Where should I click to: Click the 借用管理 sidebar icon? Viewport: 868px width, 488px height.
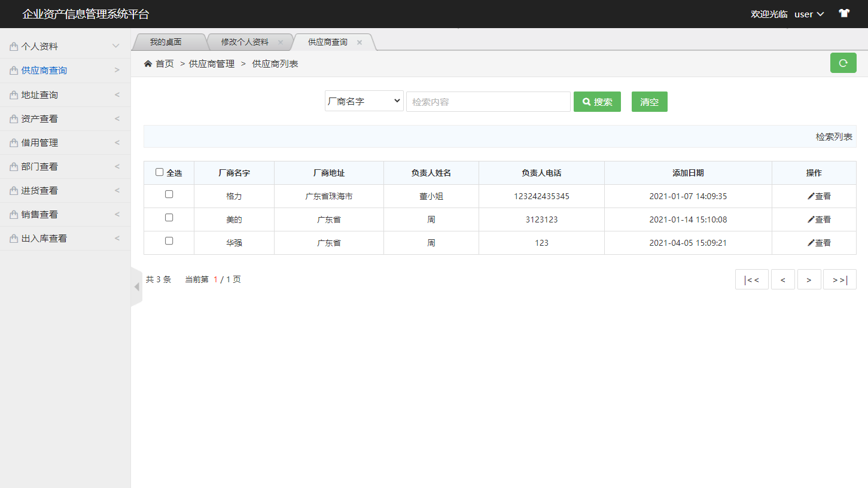(13, 142)
